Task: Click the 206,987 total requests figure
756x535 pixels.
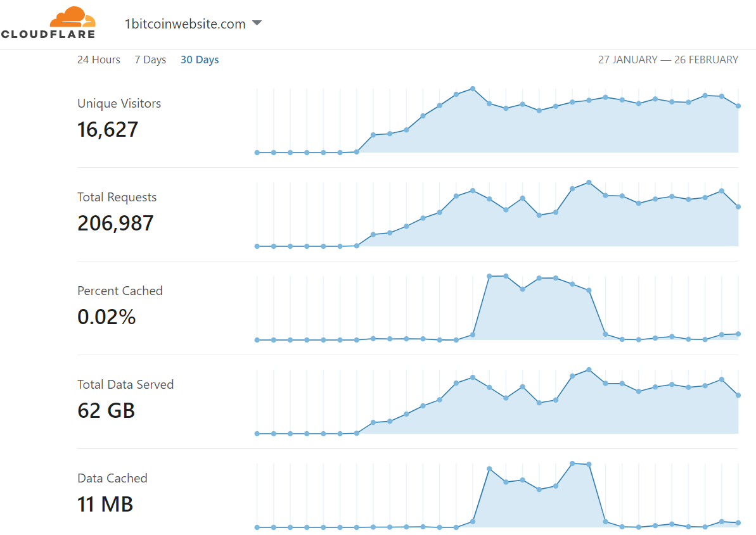Action: [x=115, y=223]
